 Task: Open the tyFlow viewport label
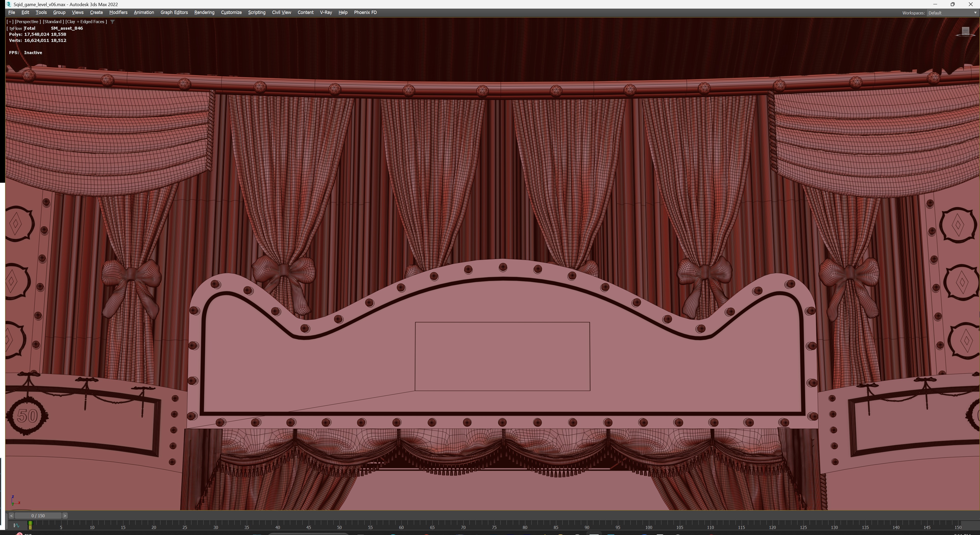[x=15, y=28]
